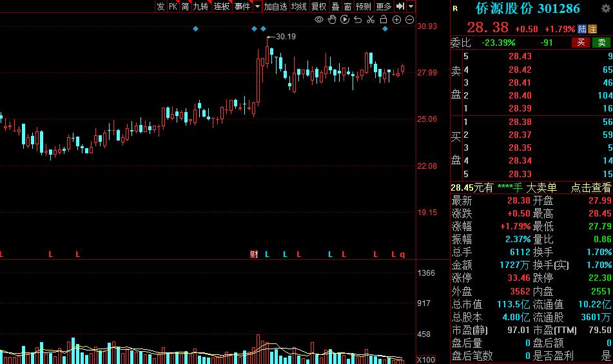Click the red 买 buy button

click(581, 43)
